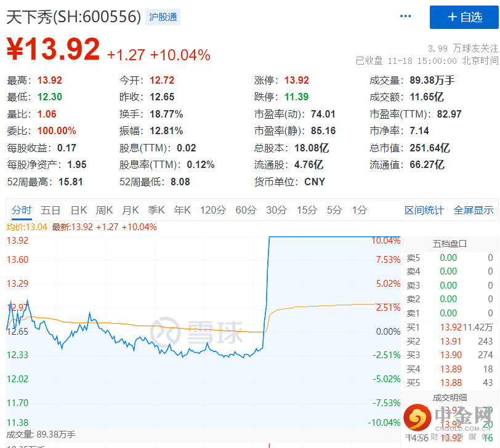Select the 买3 row priced 13.90
The height and width of the screenshot is (448, 500).
450,355
